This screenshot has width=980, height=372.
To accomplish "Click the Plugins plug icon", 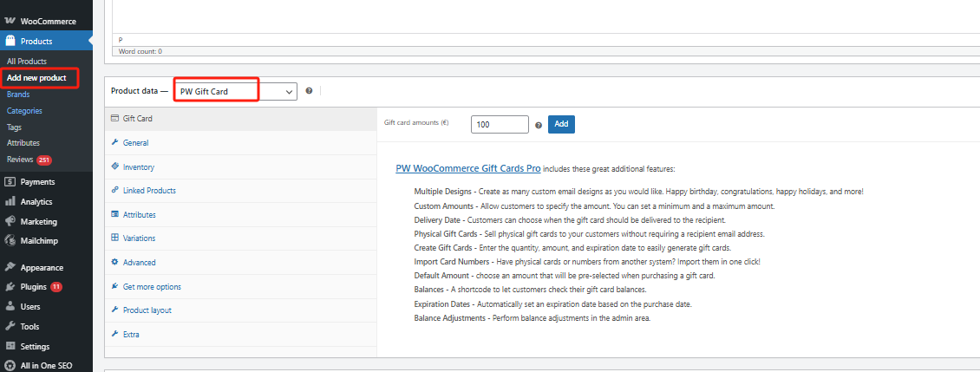I will 10,287.
